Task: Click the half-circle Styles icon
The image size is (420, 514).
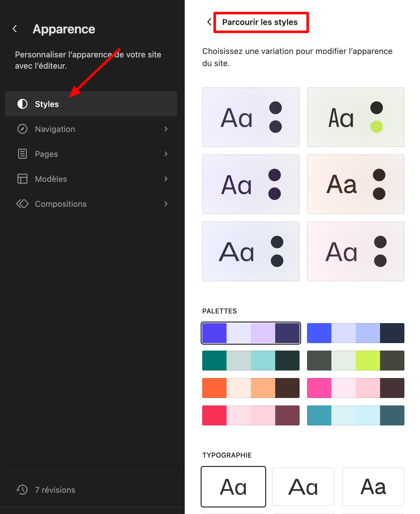Action: tap(22, 104)
